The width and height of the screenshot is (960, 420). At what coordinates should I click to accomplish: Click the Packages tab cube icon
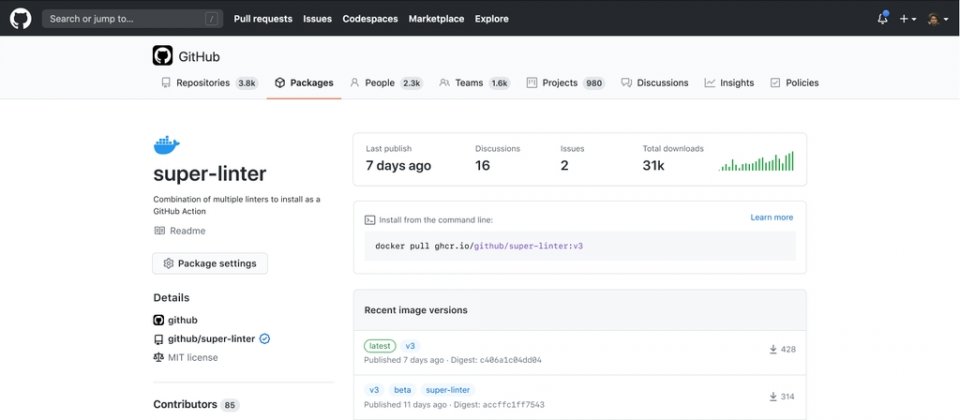tap(280, 83)
